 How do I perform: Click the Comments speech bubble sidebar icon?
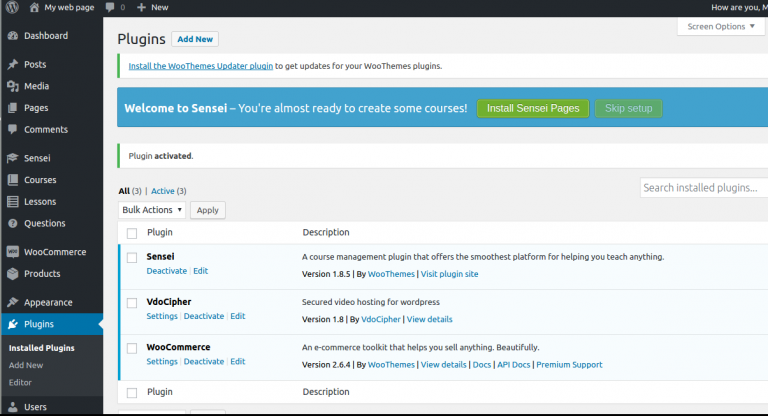(13, 129)
